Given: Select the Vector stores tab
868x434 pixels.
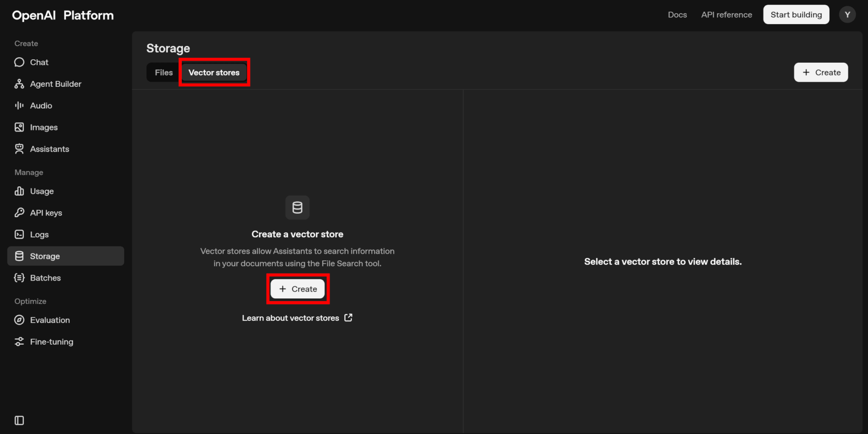Looking at the screenshot, I should [x=214, y=72].
